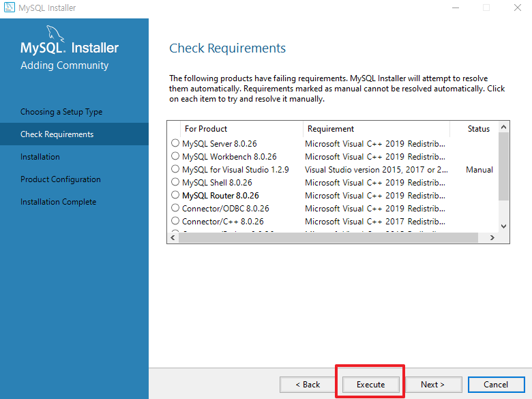Click requirement text for MySQL Server 8.0.26 row
The width and height of the screenshot is (532, 399).
[375, 144]
